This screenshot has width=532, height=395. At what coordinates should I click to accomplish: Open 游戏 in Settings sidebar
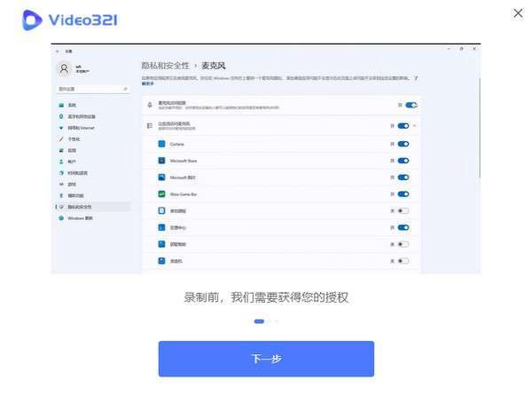point(93,184)
